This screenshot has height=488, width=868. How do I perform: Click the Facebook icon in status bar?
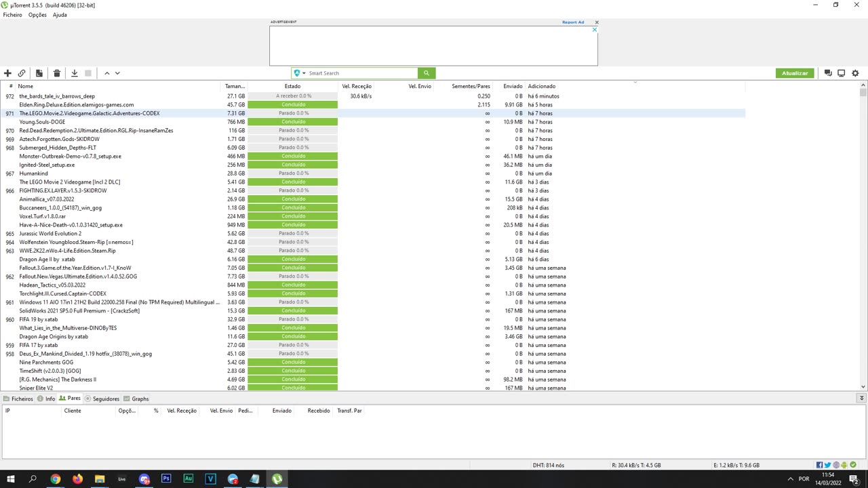pos(820,465)
